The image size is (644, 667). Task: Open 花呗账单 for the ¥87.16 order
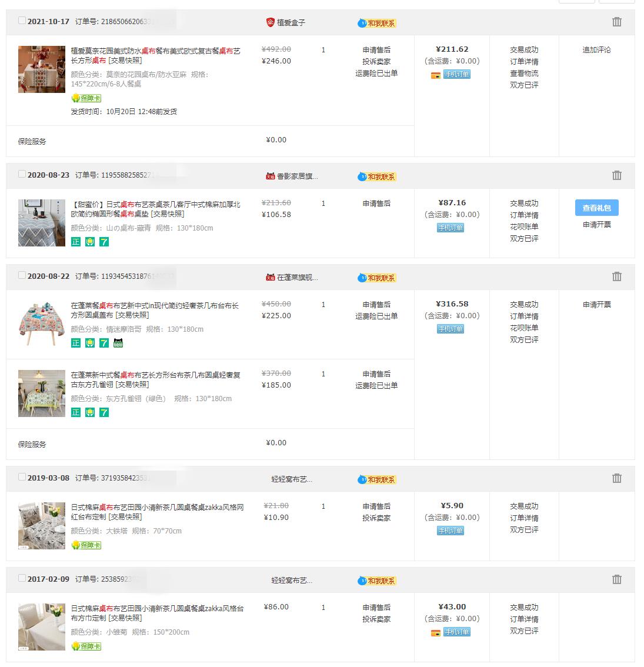(524, 227)
